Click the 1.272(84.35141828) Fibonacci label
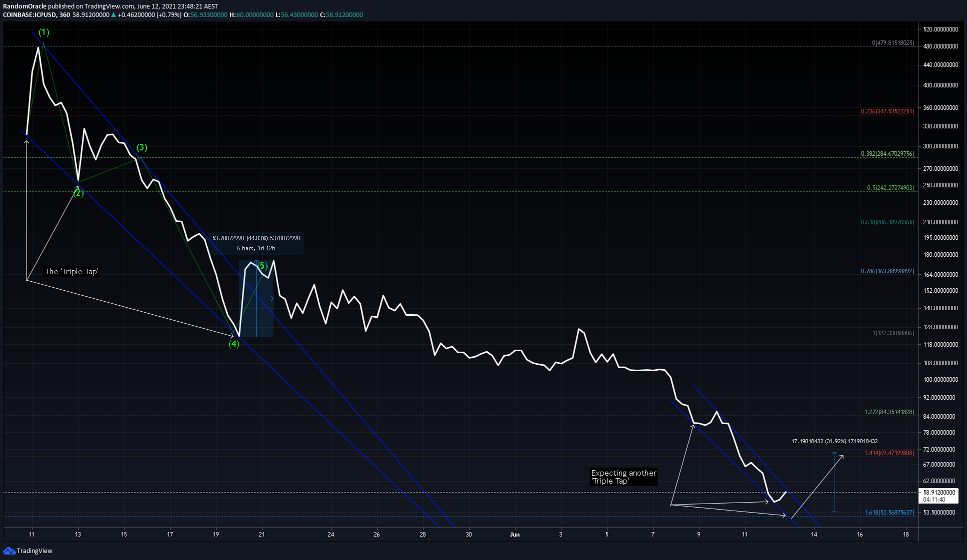The height and width of the screenshot is (560, 967). 889,412
